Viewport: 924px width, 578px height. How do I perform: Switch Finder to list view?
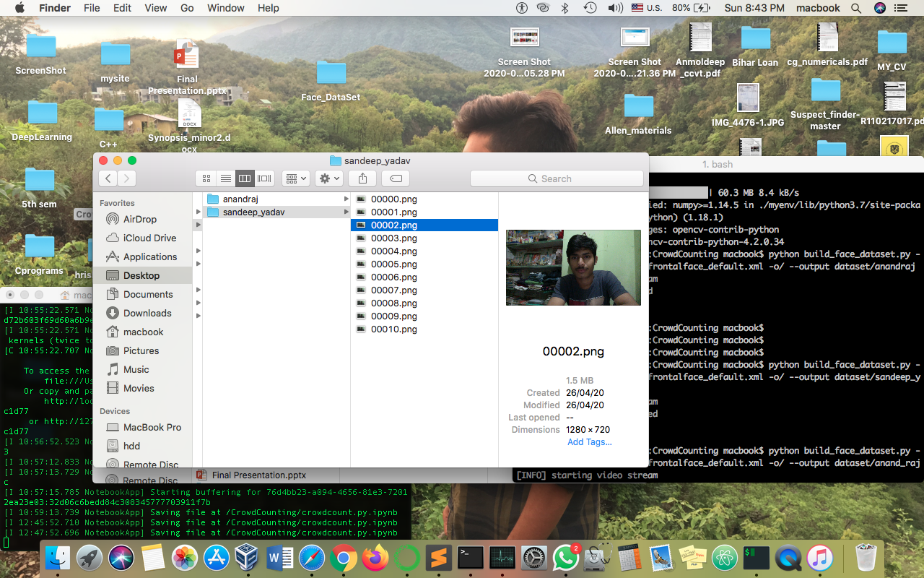pos(226,178)
